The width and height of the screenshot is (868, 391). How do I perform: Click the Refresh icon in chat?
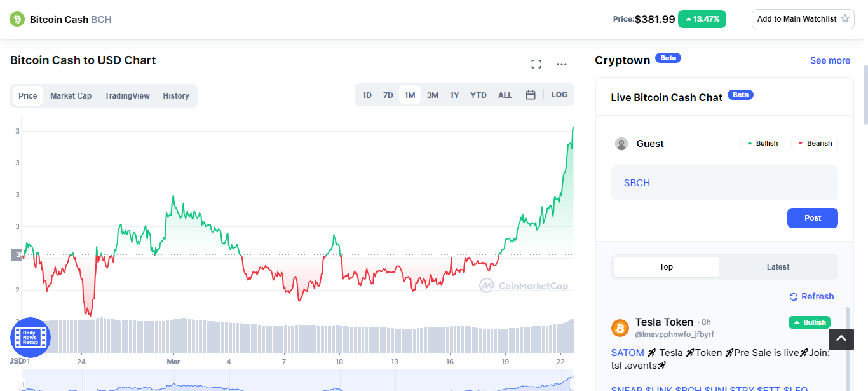point(794,297)
